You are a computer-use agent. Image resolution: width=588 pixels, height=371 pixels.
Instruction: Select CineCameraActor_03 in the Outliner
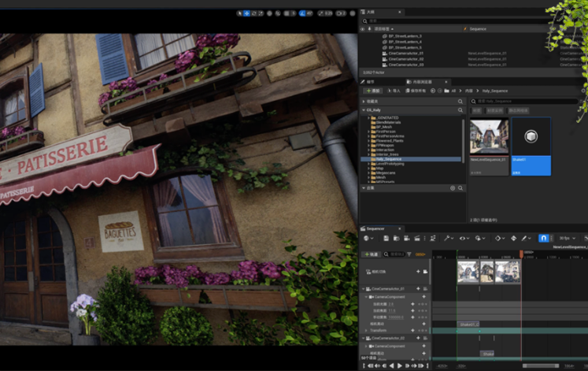point(406,65)
